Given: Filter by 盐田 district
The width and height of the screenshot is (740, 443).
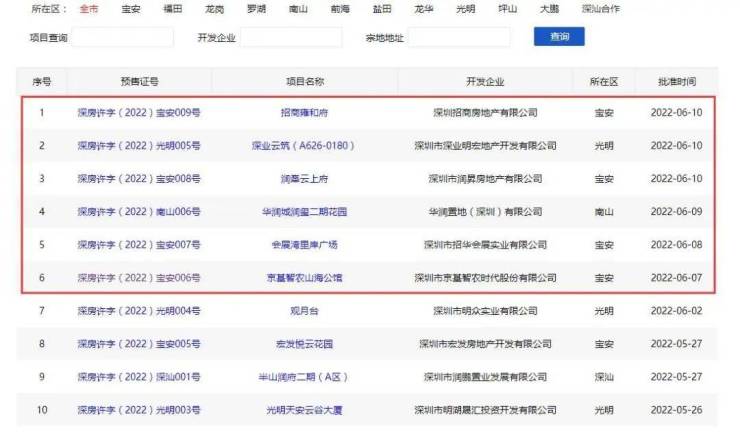Looking at the screenshot, I should point(382,9).
